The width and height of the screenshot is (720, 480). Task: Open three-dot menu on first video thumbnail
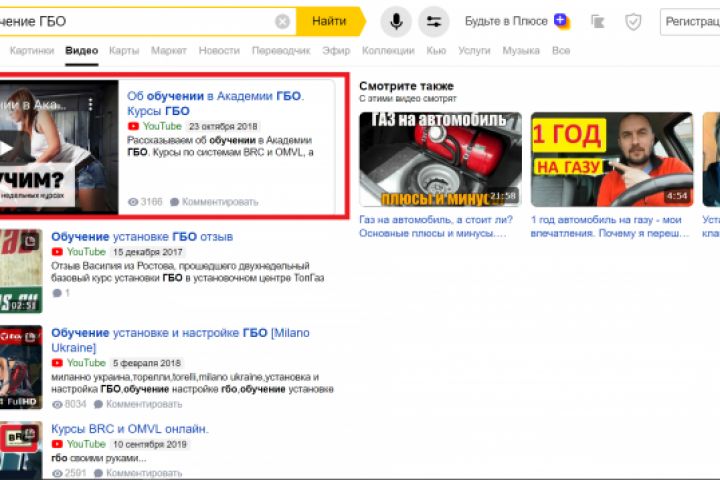pos(90,105)
